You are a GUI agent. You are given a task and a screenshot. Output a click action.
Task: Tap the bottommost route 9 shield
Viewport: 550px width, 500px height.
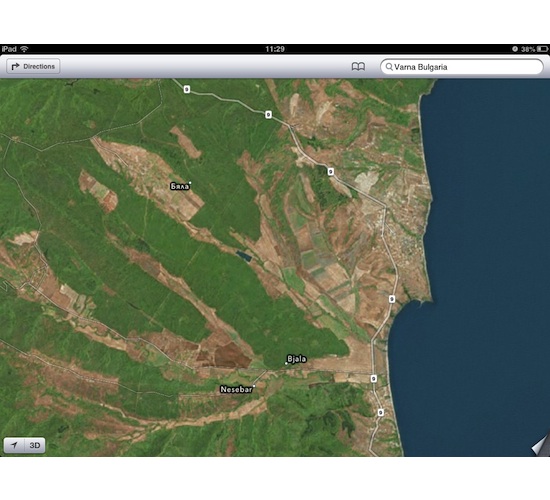pos(381,412)
